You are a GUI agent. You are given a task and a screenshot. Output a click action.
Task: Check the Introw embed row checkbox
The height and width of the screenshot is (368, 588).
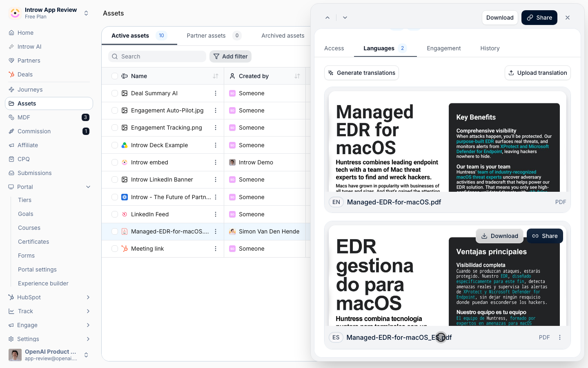click(x=115, y=162)
